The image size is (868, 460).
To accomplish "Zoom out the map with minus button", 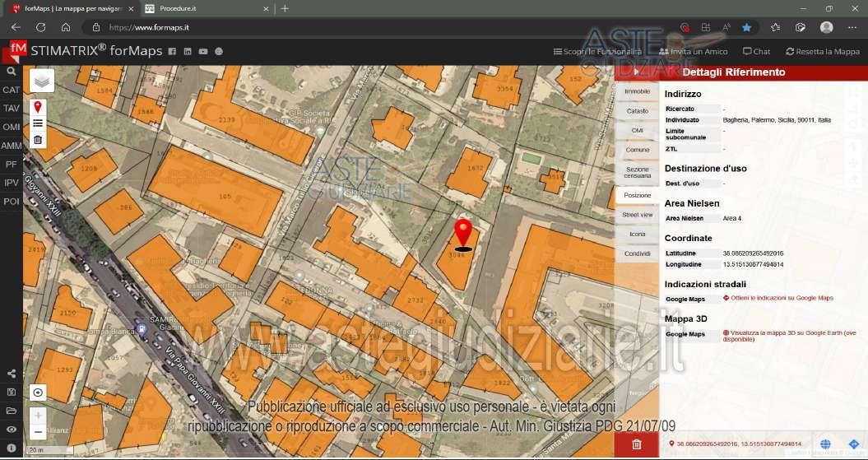I will (38, 432).
